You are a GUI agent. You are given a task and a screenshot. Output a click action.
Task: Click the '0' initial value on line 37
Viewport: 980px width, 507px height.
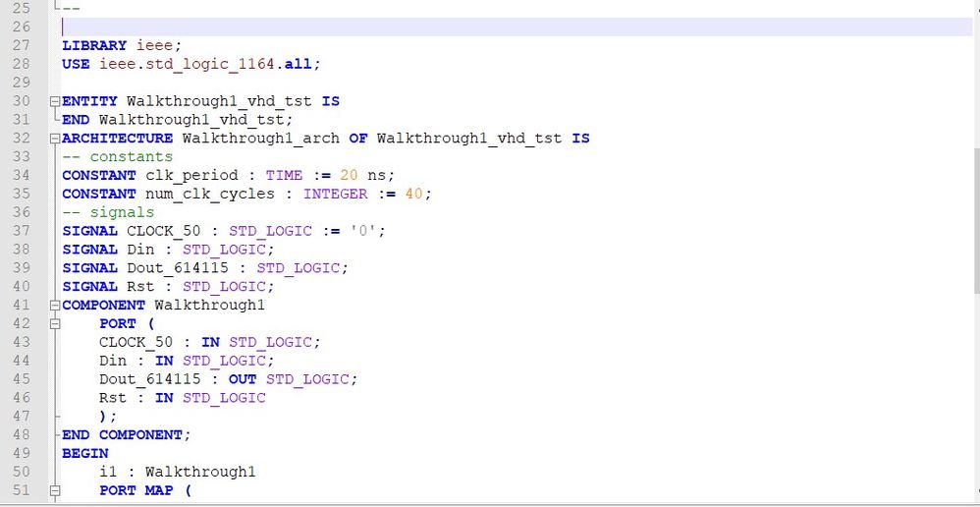tap(363, 231)
